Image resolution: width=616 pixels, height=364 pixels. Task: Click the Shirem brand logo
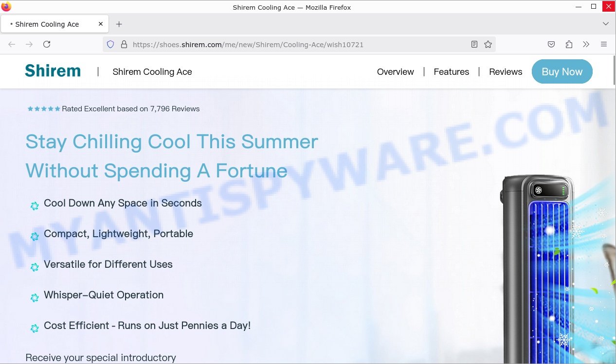click(x=53, y=71)
